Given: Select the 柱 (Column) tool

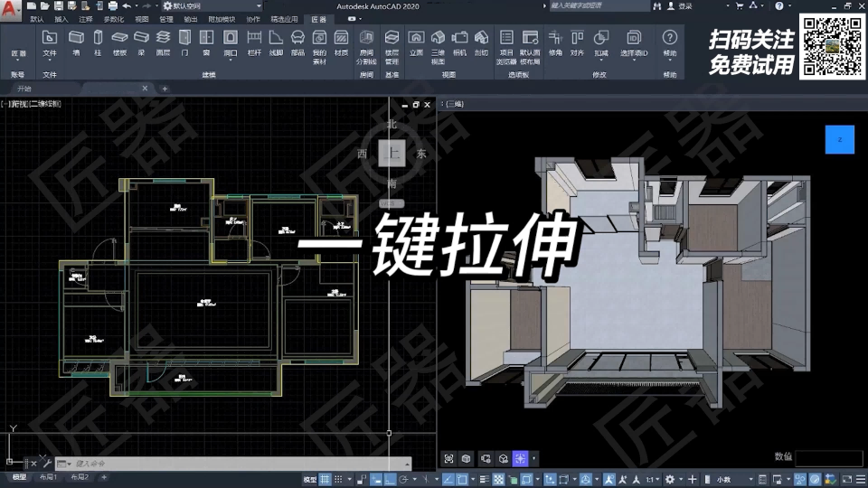Looking at the screenshot, I should coord(98,43).
